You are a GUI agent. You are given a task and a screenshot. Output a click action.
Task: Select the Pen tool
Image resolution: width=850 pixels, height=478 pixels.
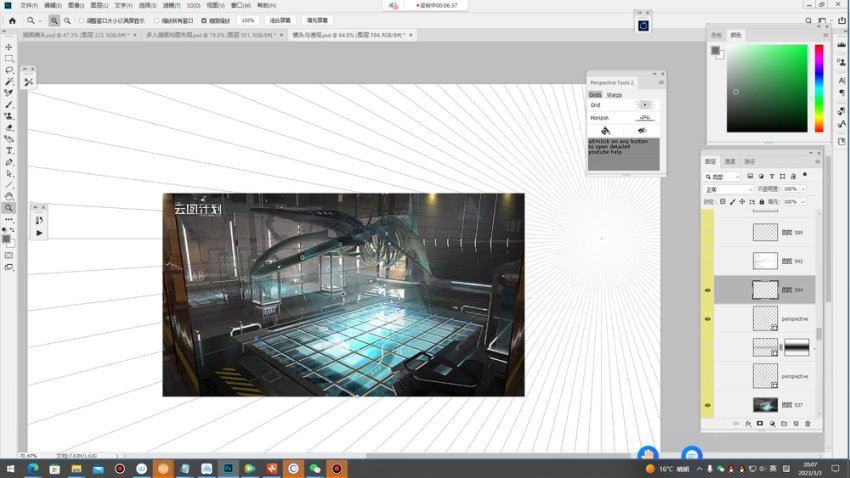(x=9, y=162)
